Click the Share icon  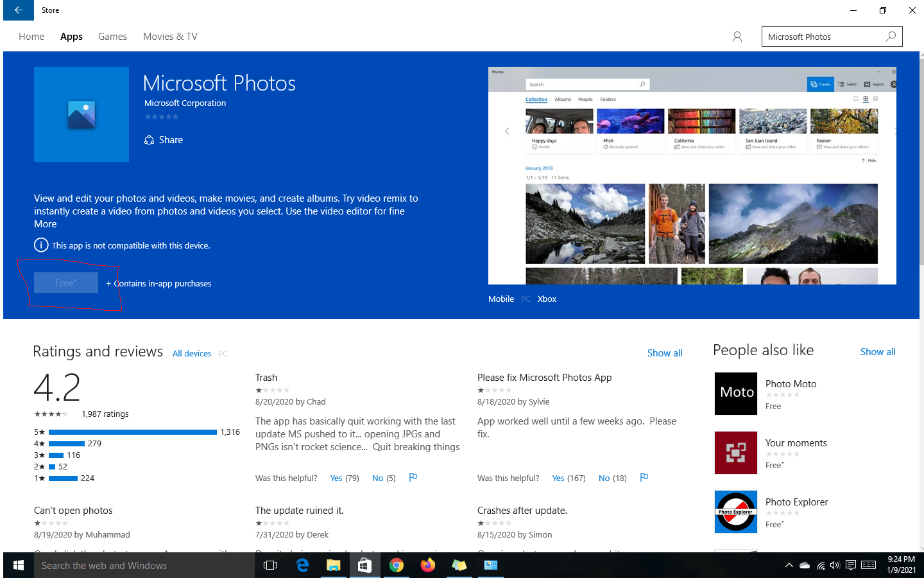(149, 140)
